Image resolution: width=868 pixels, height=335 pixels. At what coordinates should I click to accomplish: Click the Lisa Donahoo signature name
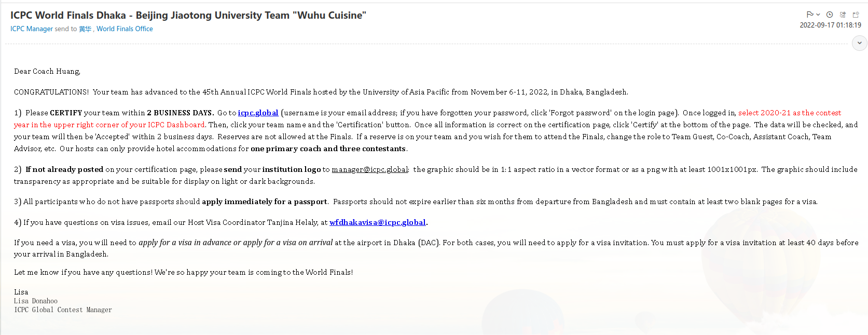[36, 301]
